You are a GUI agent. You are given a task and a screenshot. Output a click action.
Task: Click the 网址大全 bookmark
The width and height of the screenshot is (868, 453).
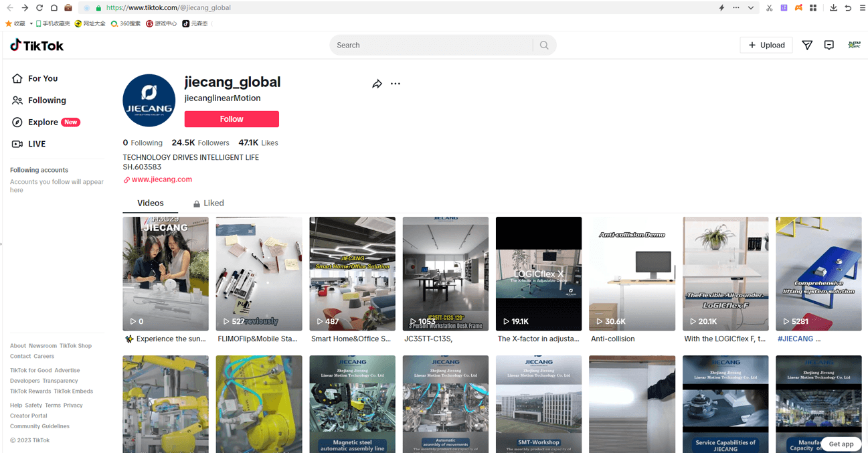coord(90,23)
